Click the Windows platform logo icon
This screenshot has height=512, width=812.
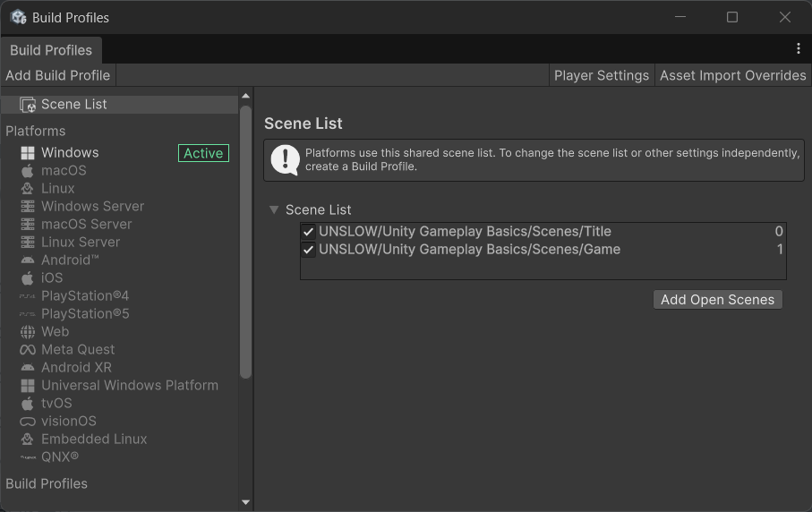28,153
